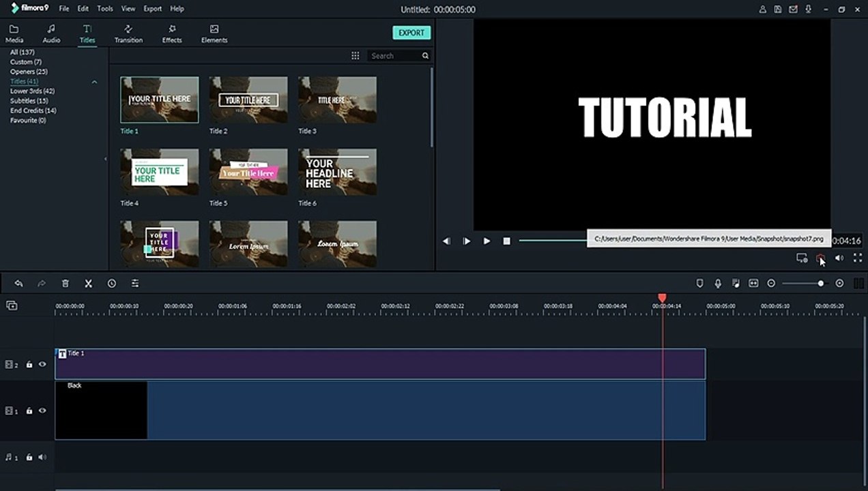The height and width of the screenshot is (491, 868).
Task: Collapse the category sidebar panel handle
Action: click(x=105, y=159)
